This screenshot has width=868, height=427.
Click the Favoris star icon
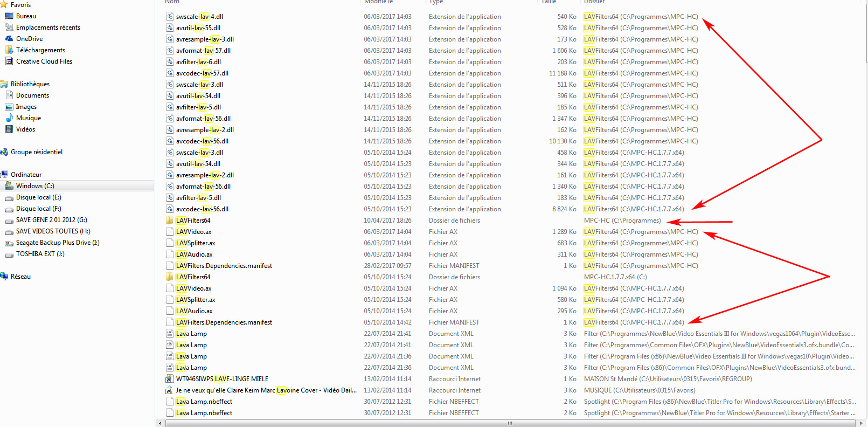(x=4, y=4)
